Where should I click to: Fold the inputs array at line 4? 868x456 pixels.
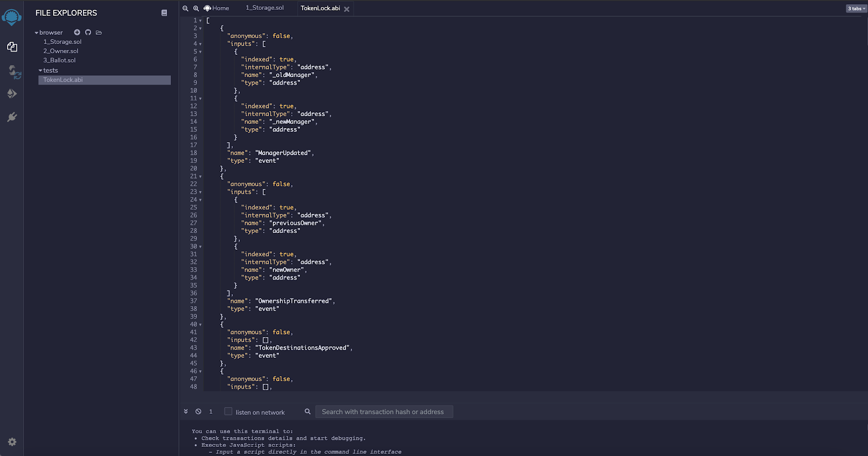pyautogui.click(x=200, y=44)
